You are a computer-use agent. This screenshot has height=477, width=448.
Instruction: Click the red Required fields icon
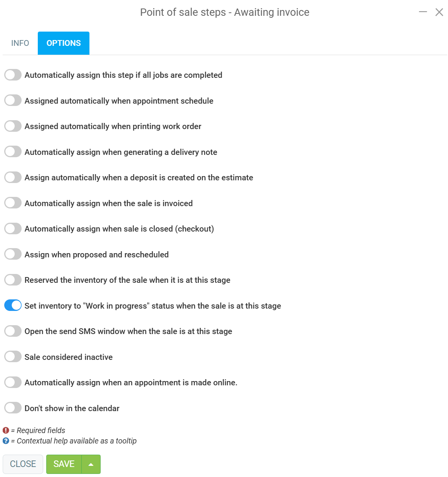[5, 430]
